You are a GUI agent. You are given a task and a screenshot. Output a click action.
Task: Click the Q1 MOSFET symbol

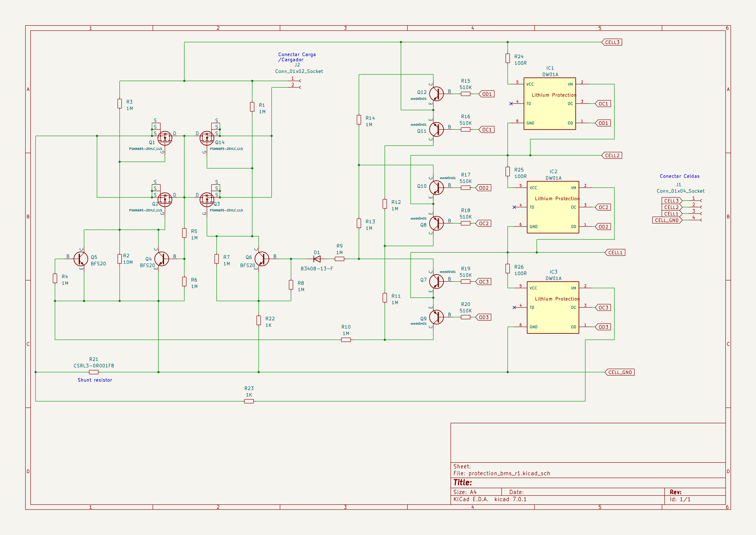coord(165,138)
